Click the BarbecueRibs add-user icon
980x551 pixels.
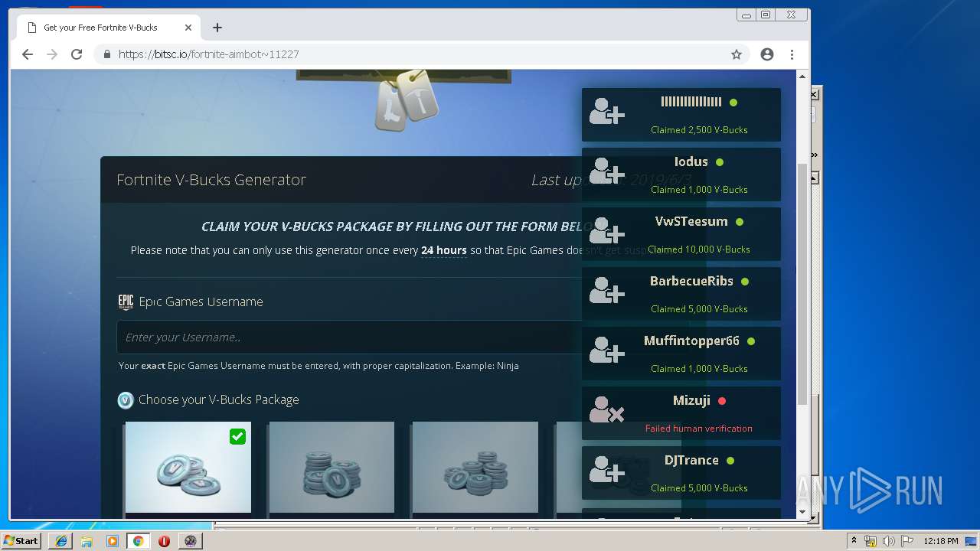tap(606, 291)
